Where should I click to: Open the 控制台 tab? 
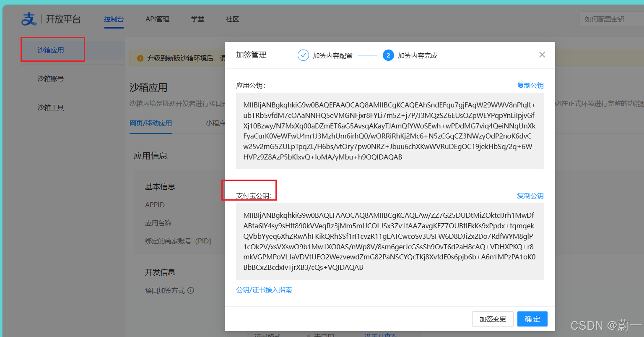[x=114, y=19]
